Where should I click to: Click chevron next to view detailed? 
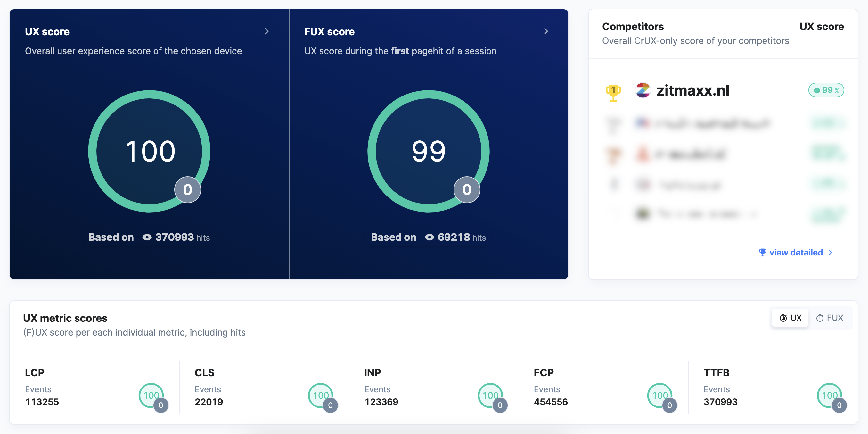(x=831, y=252)
